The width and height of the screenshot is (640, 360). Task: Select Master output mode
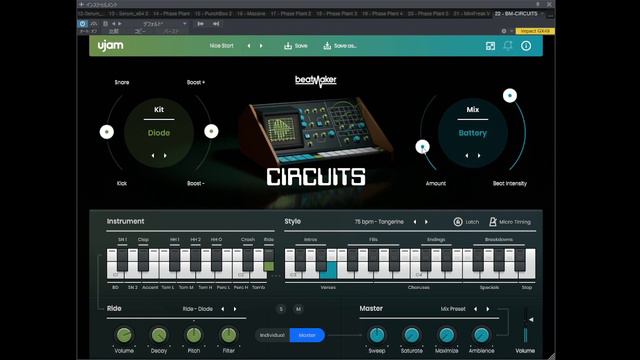[307, 335]
